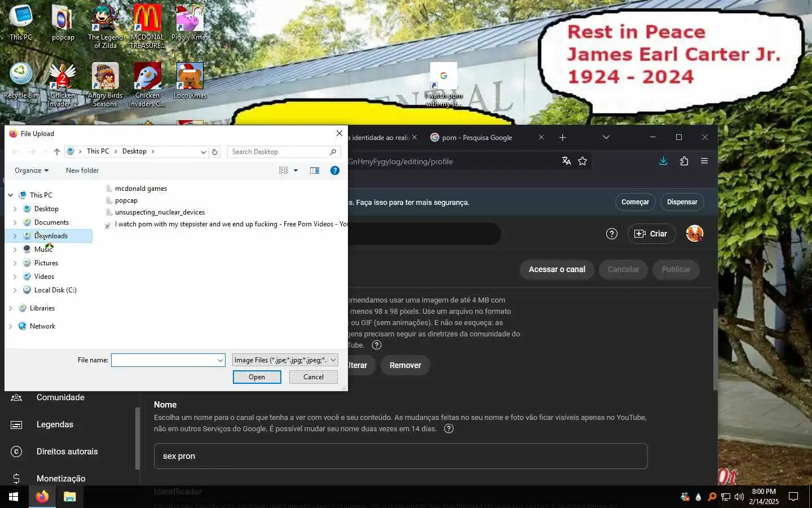Expand the Libraries tree node arrow
This screenshot has height=508, width=812.
(10, 308)
